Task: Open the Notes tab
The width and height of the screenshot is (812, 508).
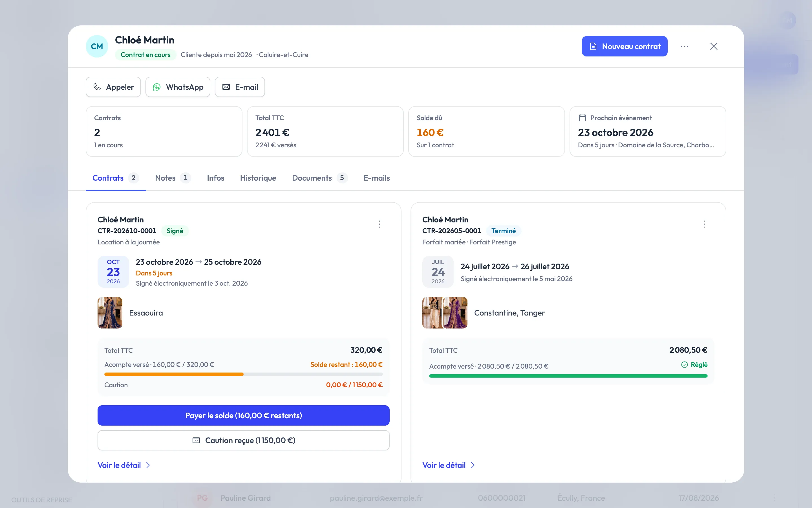Action: click(173, 178)
